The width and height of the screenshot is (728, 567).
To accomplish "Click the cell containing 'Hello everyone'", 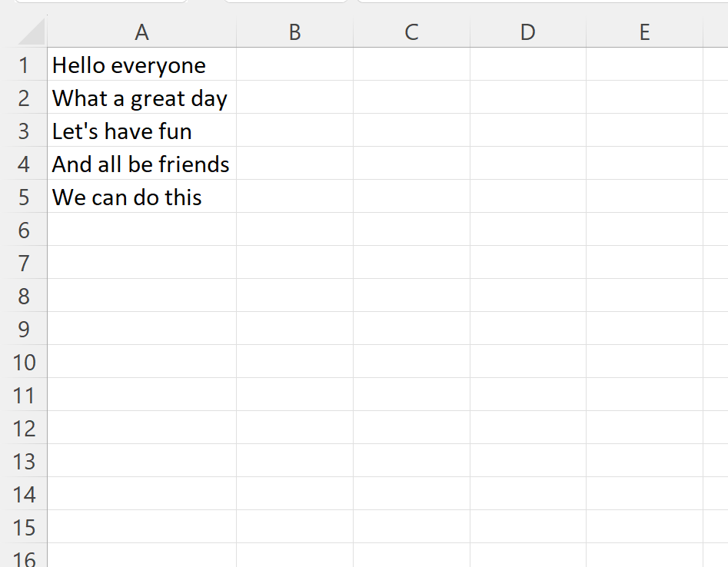I will coord(141,65).
